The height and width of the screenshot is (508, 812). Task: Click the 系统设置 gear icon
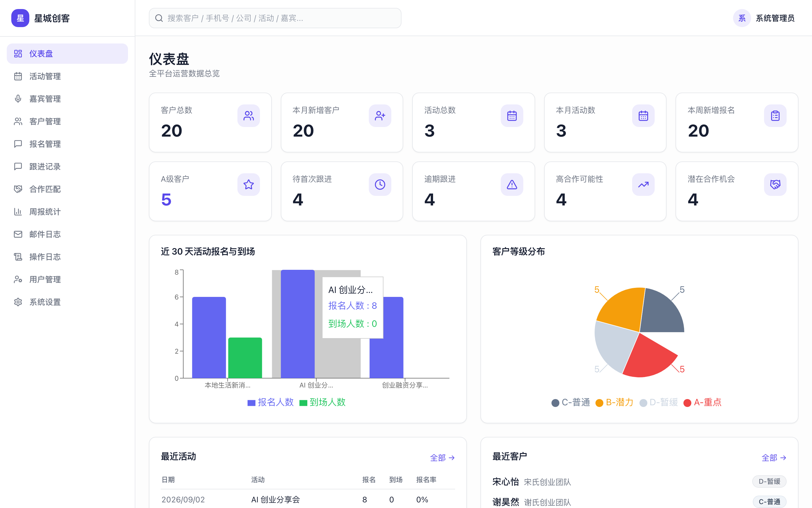[x=18, y=302]
